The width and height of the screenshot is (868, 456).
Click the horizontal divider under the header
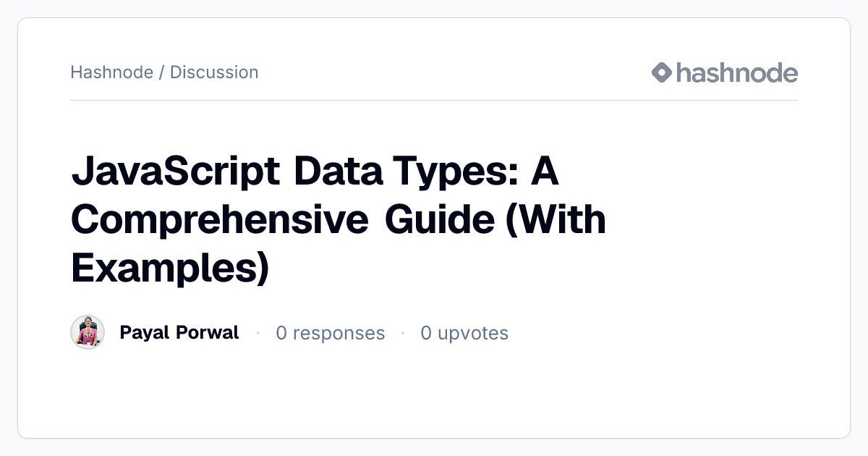[434, 100]
